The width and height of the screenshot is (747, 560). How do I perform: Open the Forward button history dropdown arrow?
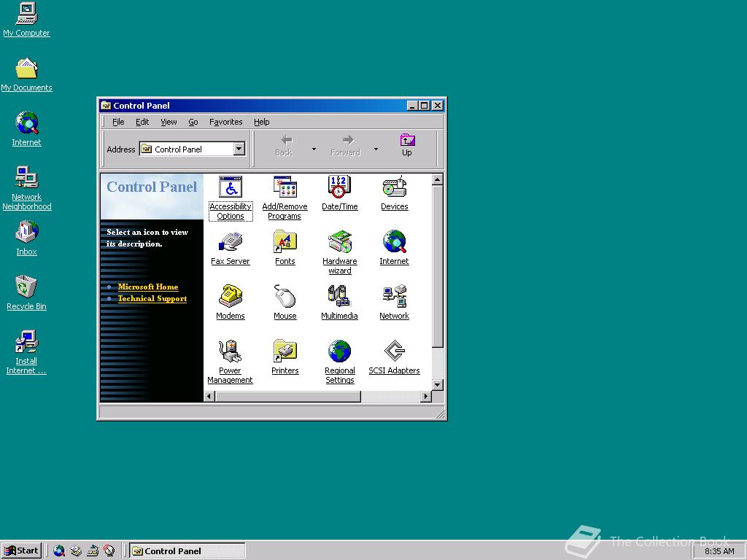pyautogui.click(x=376, y=149)
